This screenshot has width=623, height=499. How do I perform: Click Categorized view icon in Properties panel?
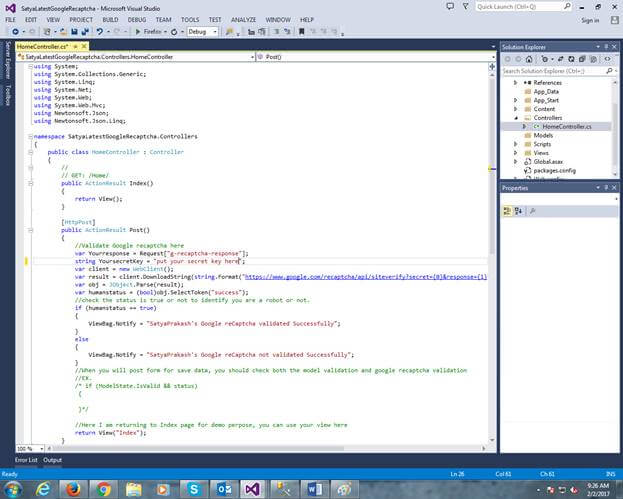coord(508,211)
